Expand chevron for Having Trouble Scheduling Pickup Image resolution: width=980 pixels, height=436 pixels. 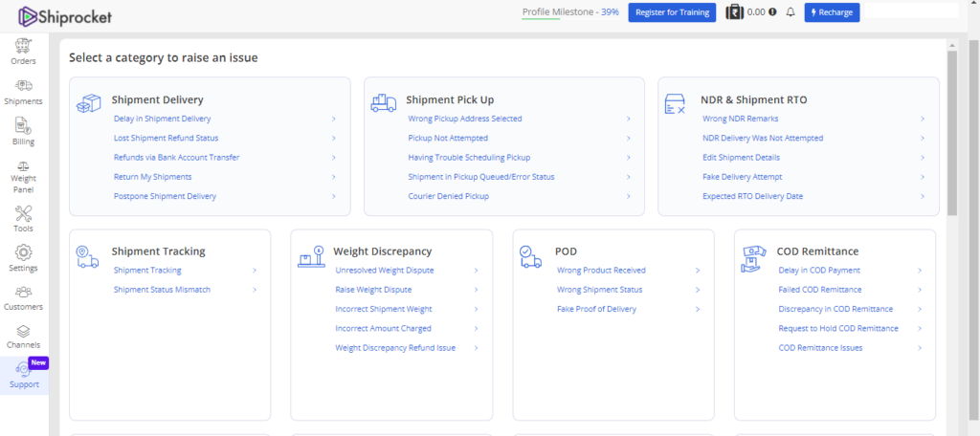point(628,158)
